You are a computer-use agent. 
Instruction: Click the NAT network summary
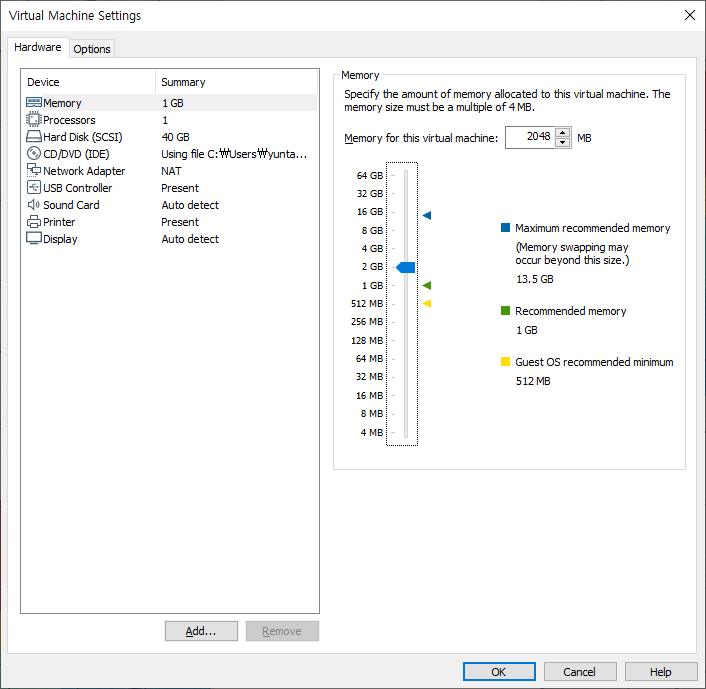pos(172,171)
